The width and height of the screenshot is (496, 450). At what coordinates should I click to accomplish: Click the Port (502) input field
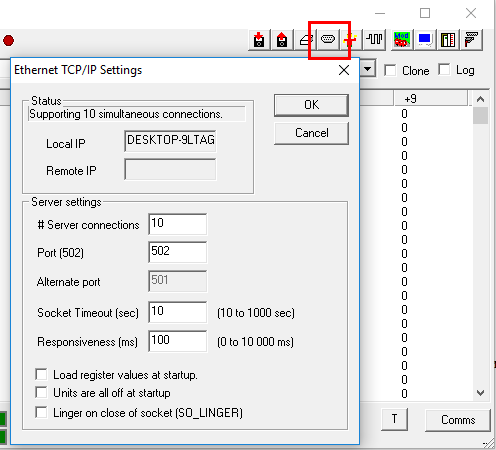pos(177,252)
